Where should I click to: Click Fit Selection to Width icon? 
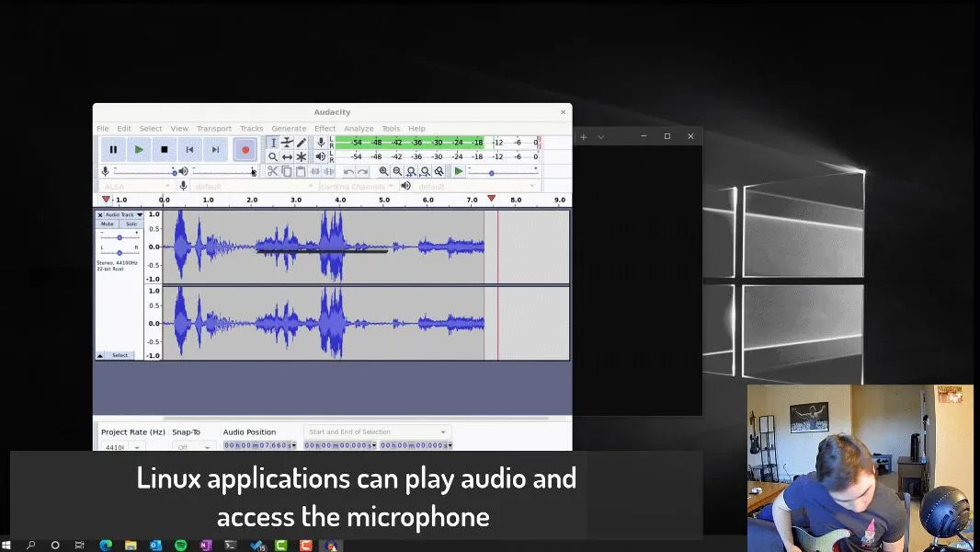point(411,171)
